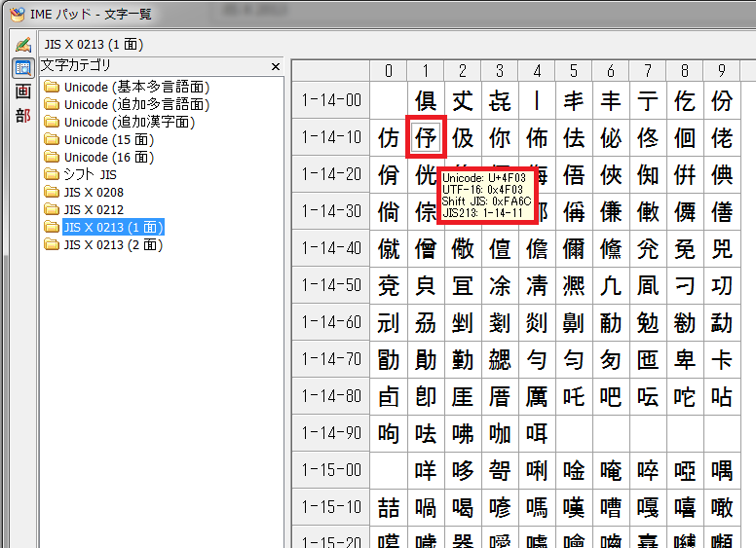
Task: Select character 卽 in row 1-14-80
Action: [x=426, y=397]
